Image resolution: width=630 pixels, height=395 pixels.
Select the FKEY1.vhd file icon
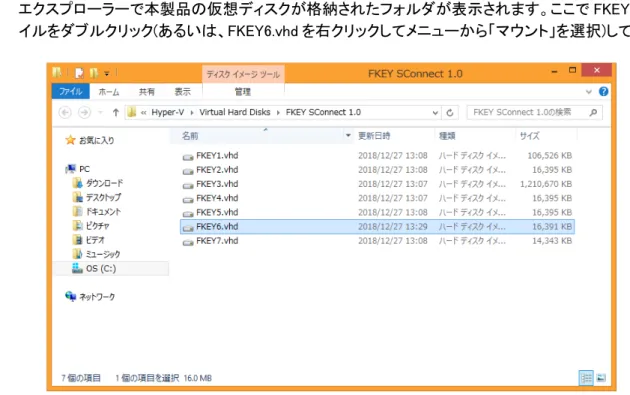click(188, 157)
